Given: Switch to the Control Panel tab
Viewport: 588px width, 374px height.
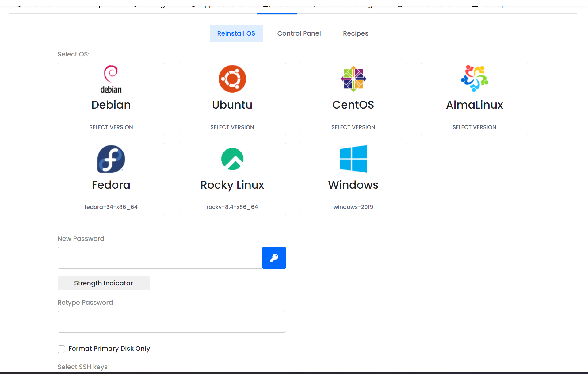Looking at the screenshot, I should coord(299,33).
